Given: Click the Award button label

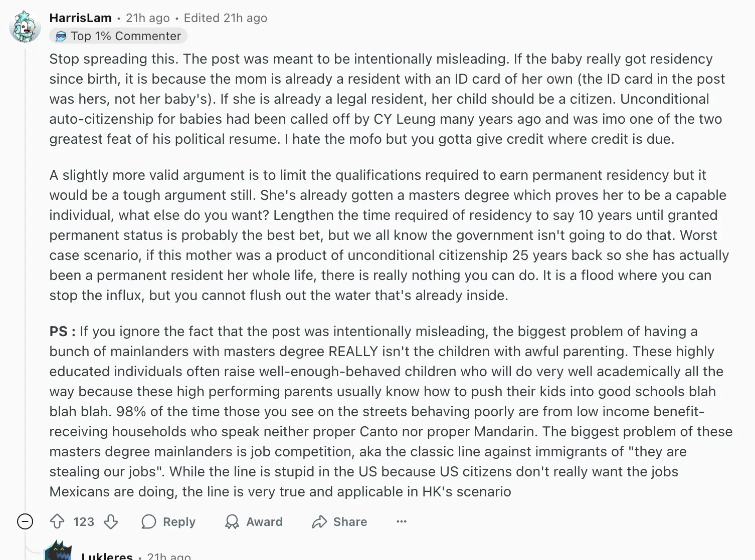Looking at the screenshot, I should point(264,522).
